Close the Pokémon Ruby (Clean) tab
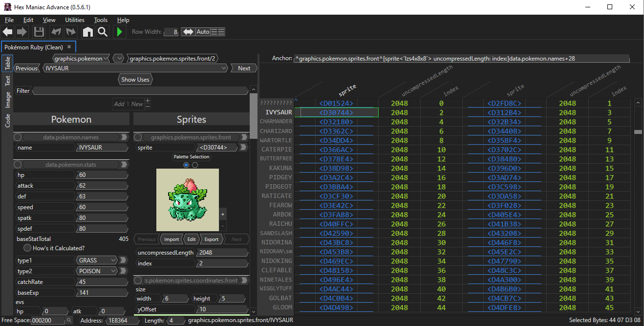 tap(69, 47)
